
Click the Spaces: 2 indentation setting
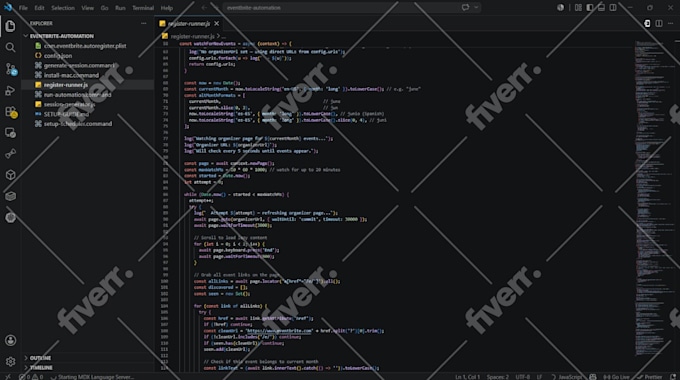498,377
